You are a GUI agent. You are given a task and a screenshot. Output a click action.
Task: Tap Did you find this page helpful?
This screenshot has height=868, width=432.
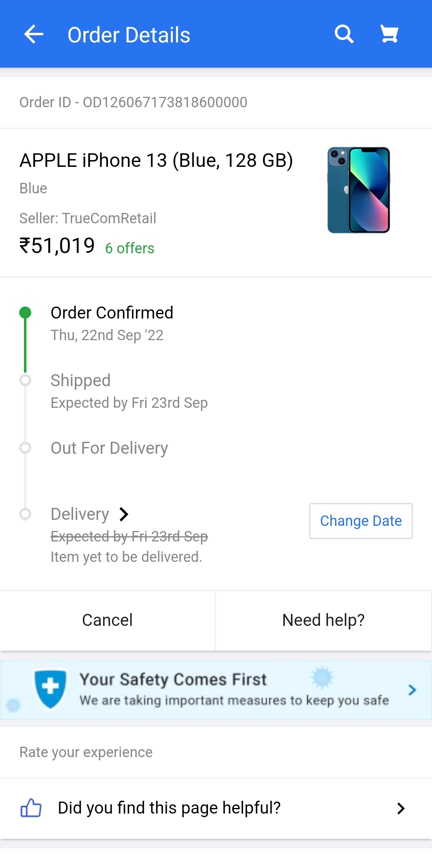(x=169, y=808)
